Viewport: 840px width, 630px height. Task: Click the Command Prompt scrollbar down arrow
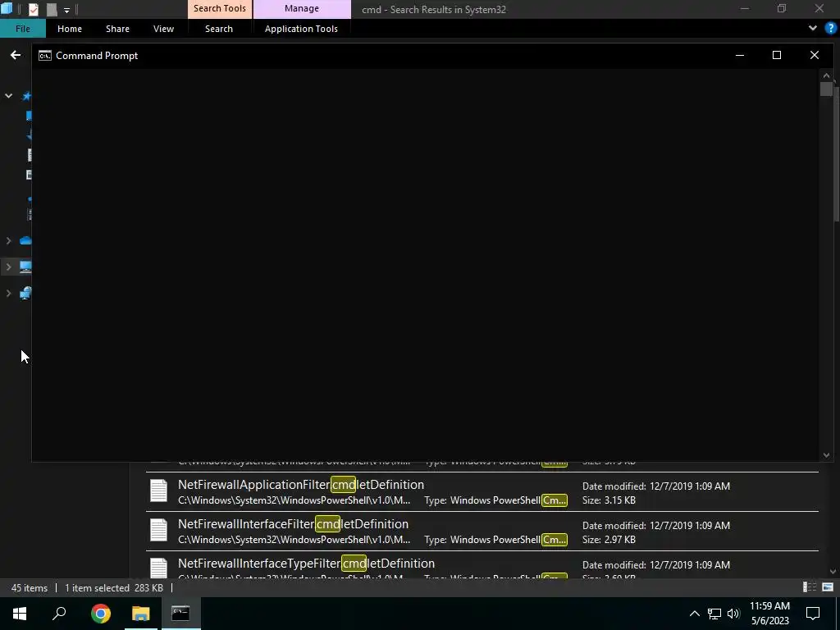(x=826, y=455)
